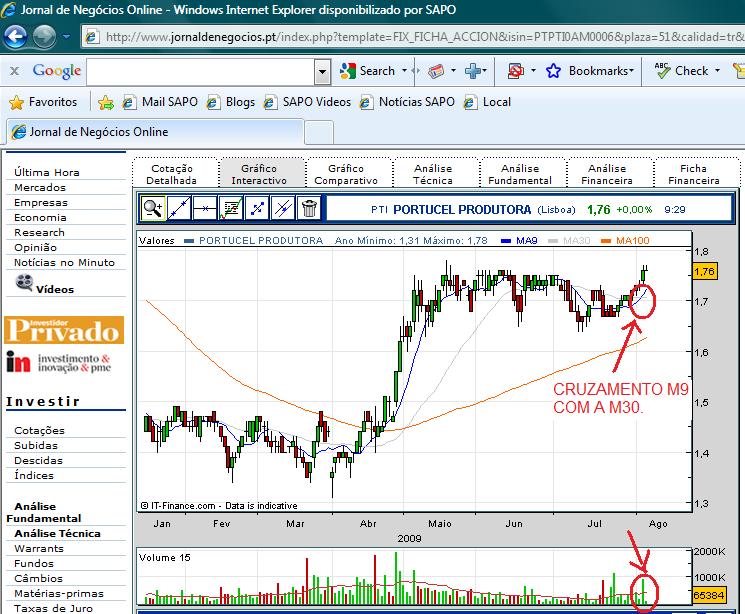Screen dimensions: 745x614
Task: Open the Blogs favorite link
Action: pos(231,102)
